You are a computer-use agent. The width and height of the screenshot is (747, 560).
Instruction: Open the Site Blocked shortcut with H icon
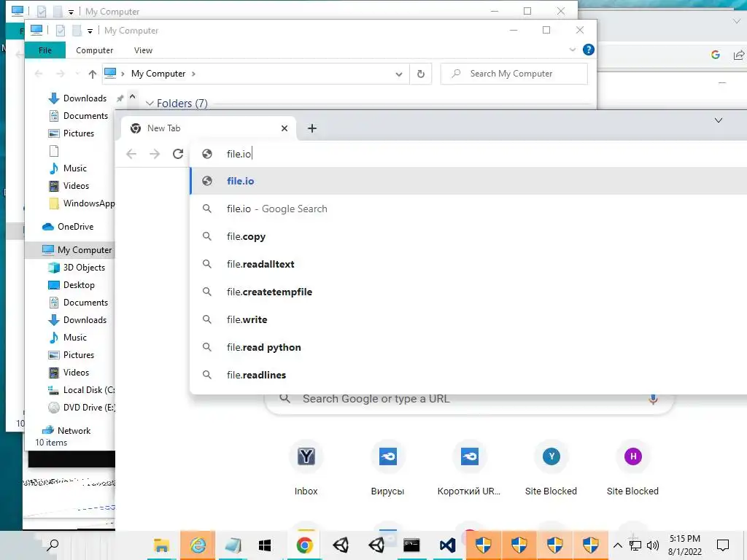632,468
